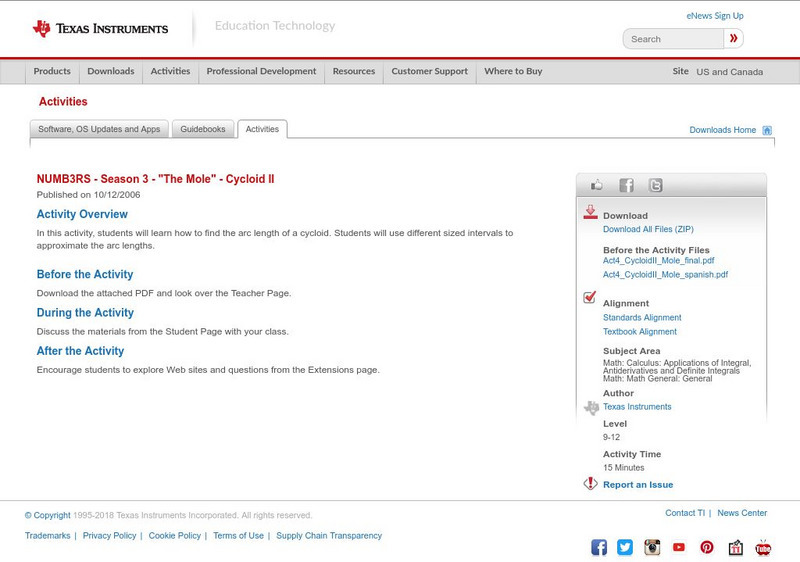Open Trademarks footer link
This screenshot has width=800, height=562.
pyautogui.click(x=47, y=535)
